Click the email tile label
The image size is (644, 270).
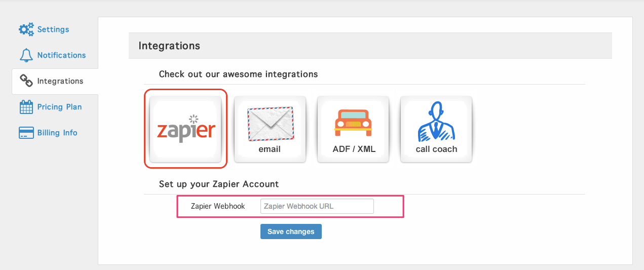click(x=270, y=149)
